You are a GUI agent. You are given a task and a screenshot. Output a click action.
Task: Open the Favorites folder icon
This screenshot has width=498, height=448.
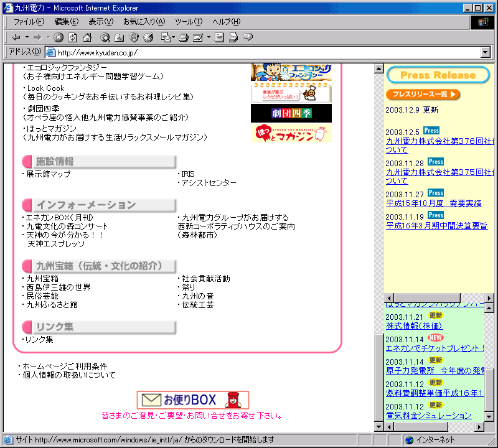pyautogui.click(x=120, y=37)
